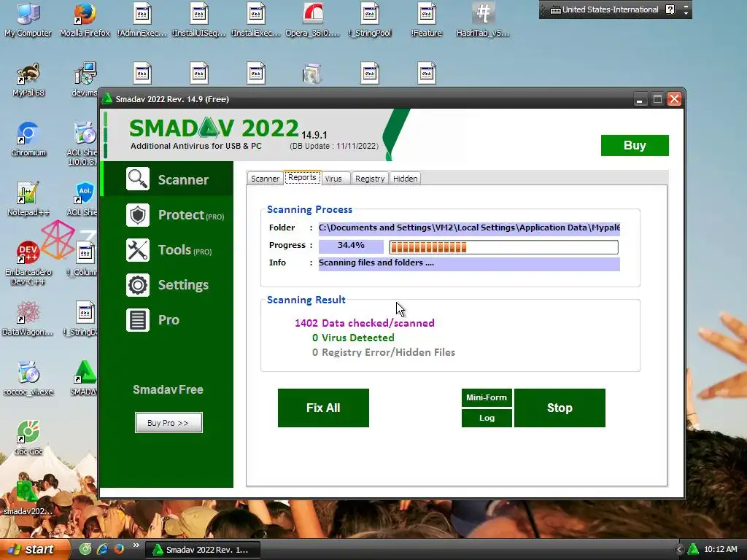Stop the running scan

click(560, 408)
